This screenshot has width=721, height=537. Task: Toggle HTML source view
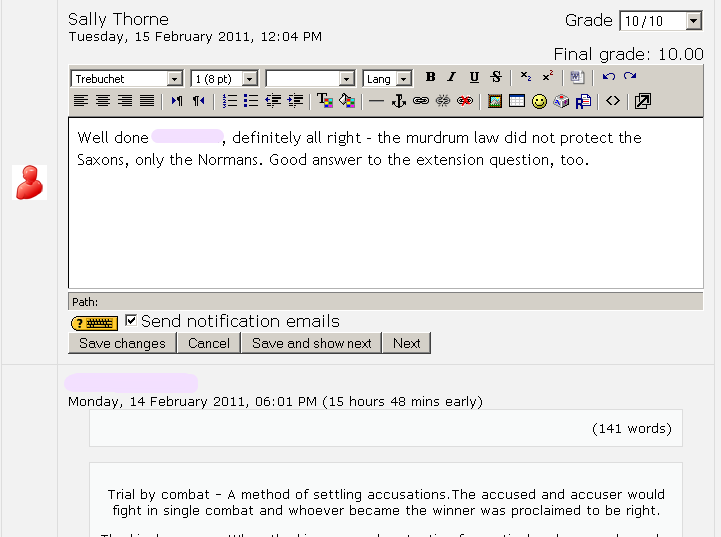[x=613, y=101]
